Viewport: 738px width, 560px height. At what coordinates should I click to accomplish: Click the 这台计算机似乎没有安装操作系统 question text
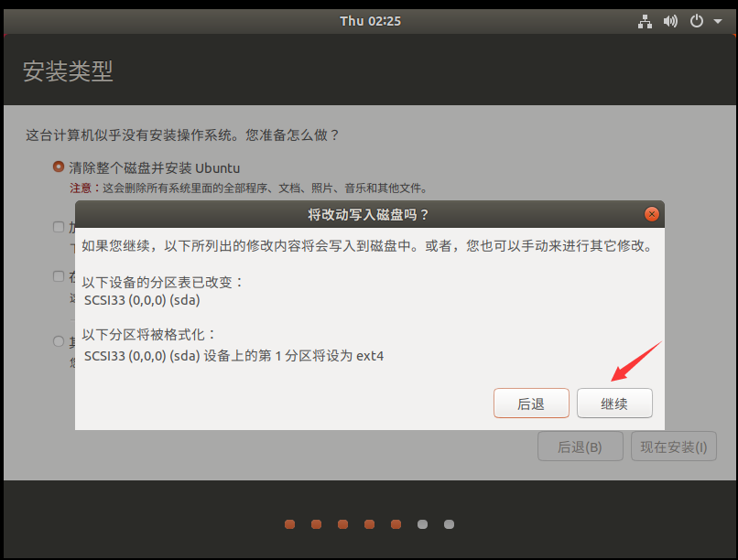click(x=182, y=135)
